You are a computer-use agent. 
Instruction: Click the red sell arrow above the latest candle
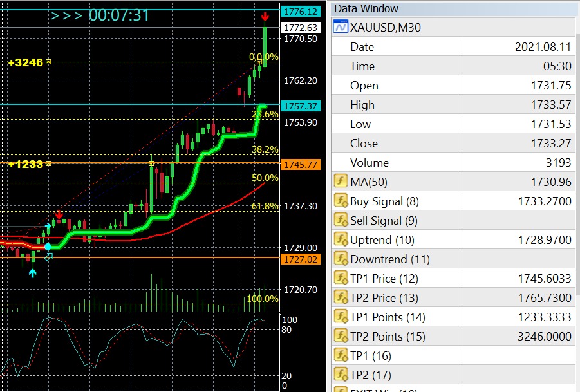(265, 15)
